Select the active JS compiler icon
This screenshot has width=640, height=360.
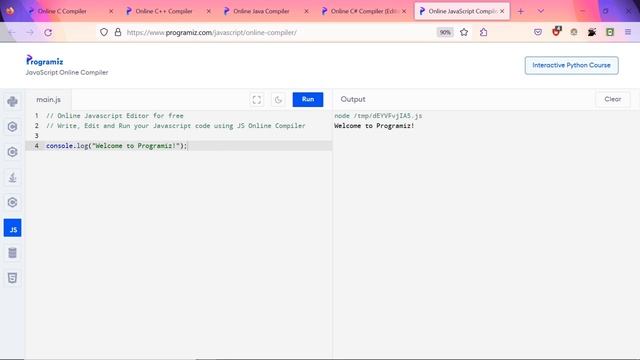click(x=13, y=228)
